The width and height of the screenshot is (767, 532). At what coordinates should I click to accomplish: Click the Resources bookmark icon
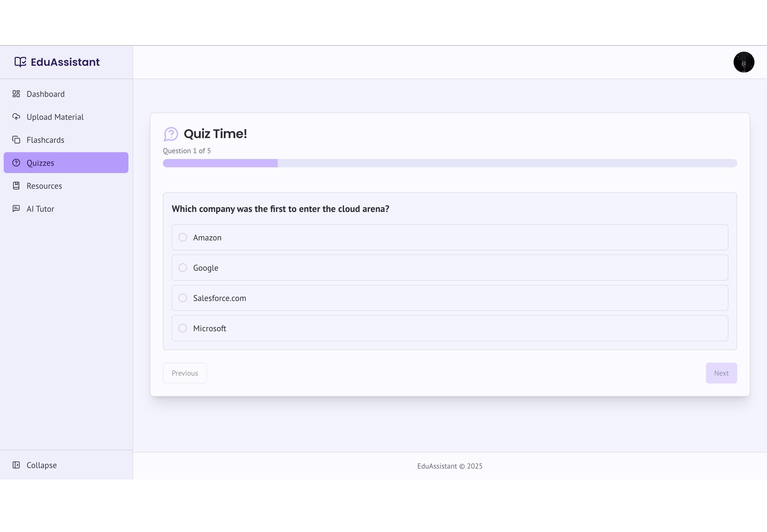coord(16,186)
